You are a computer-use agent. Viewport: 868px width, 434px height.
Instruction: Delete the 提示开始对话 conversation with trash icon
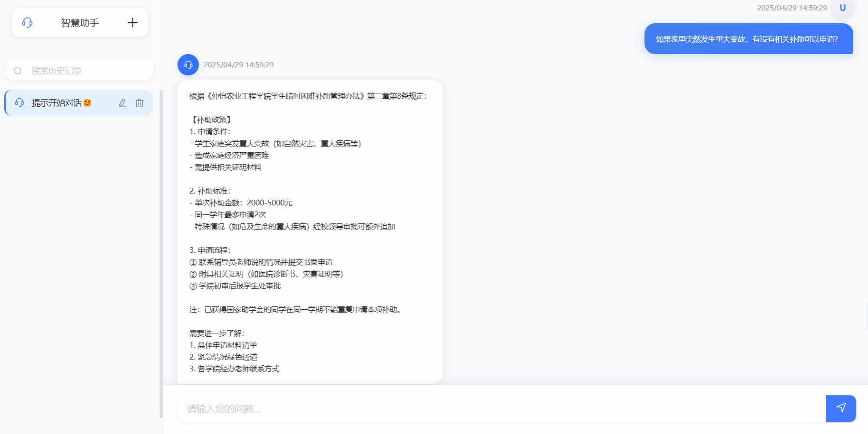pos(140,103)
